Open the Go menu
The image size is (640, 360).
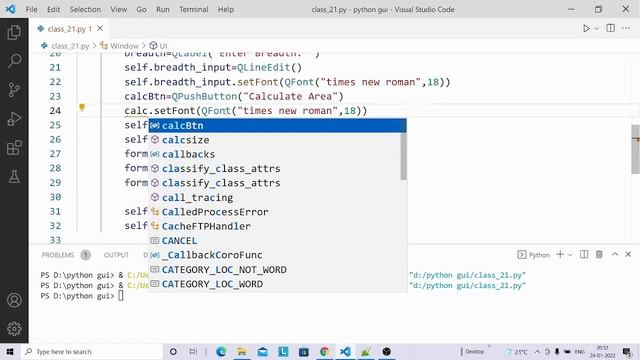pyautogui.click(x=141, y=9)
